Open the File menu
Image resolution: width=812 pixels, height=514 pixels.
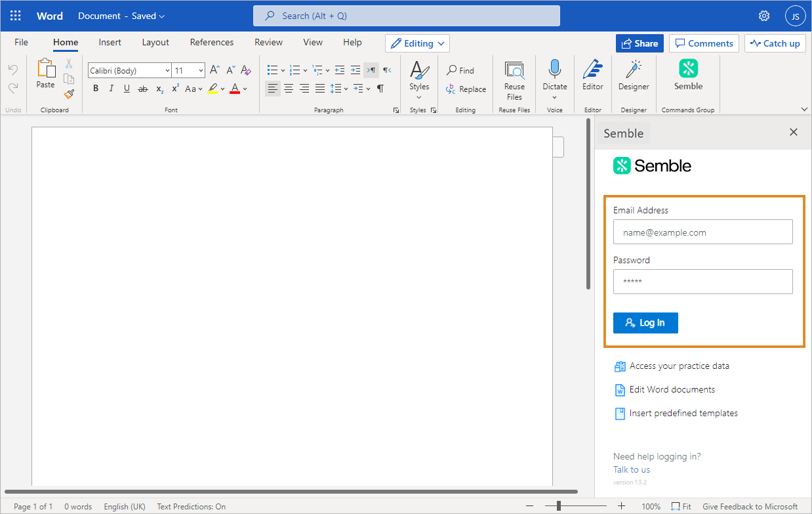pyautogui.click(x=22, y=42)
